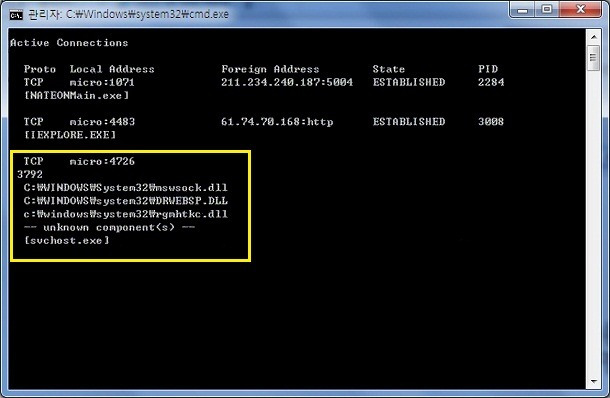Click the scrollbar up arrow
The image size is (610, 398).
(x=594, y=37)
